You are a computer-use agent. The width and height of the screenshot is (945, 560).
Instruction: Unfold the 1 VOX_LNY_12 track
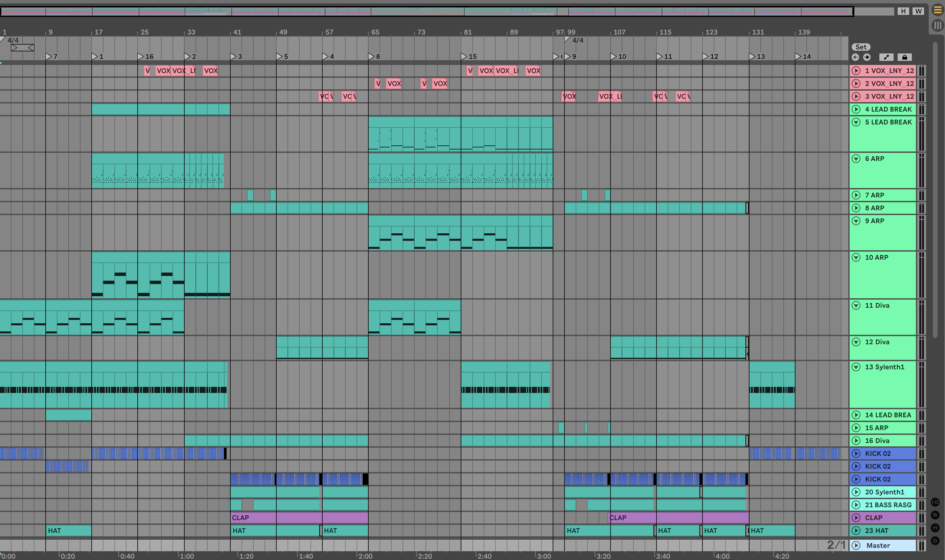pyautogui.click(x=856, y=71)
